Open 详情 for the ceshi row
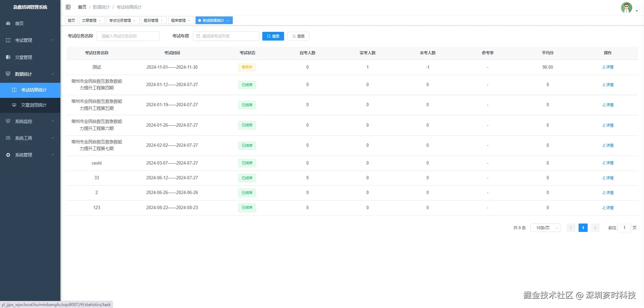This screenshot has width=644, height=308. pos(608,163)
